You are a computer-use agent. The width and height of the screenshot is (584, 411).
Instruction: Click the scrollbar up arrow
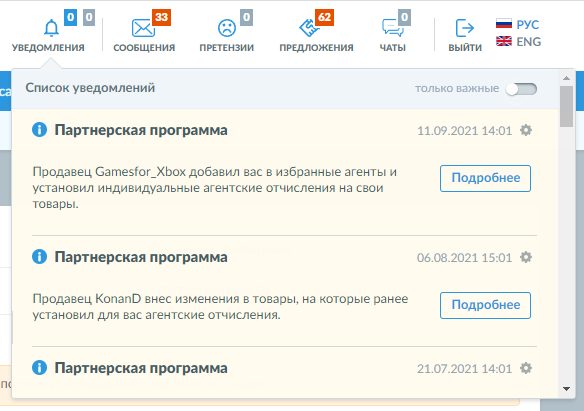tap(566, 78)
